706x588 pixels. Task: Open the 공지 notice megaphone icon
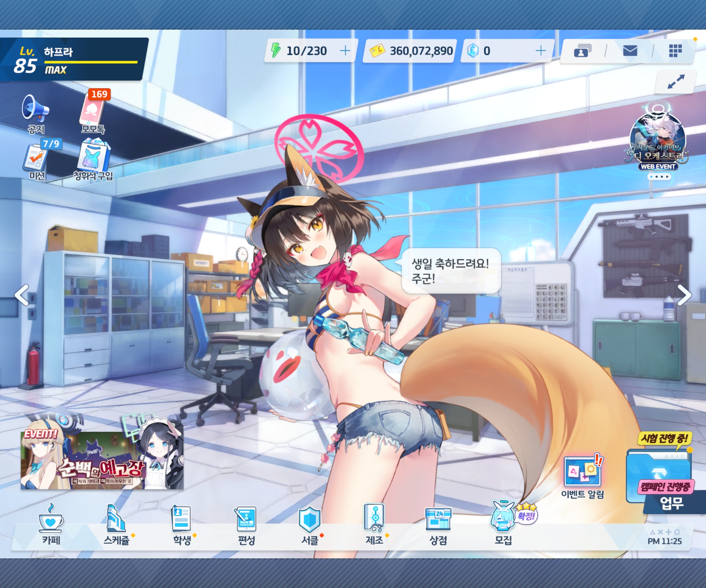tap(36, 114)
